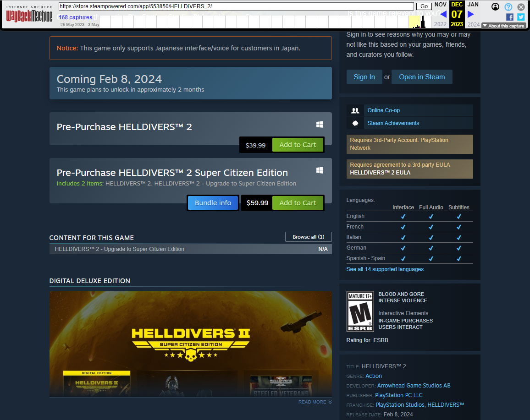Image resolution: width=530 pixels, height=420 pixels.
Task: Click the Wayback URL input field
Action: click(x=236, y=6)
